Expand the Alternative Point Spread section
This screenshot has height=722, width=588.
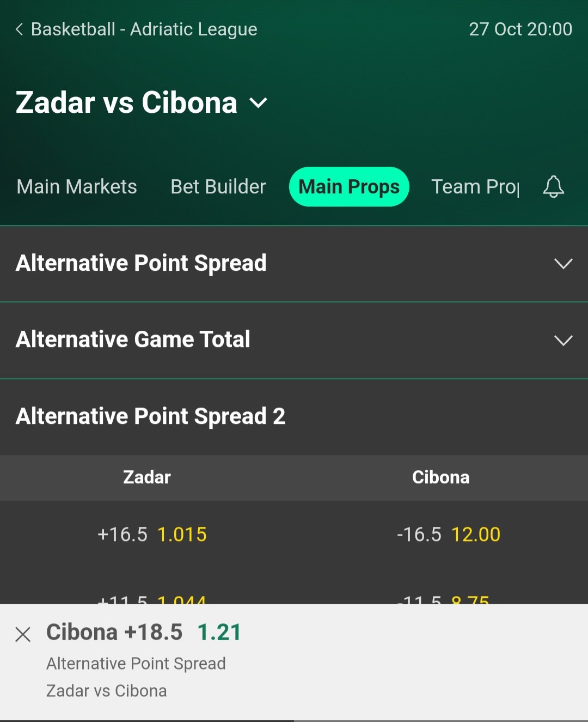pos(563,264)
